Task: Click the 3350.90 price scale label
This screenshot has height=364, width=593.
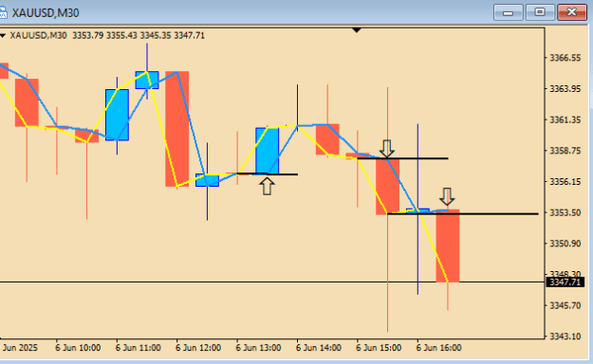Action: (565, 244)
